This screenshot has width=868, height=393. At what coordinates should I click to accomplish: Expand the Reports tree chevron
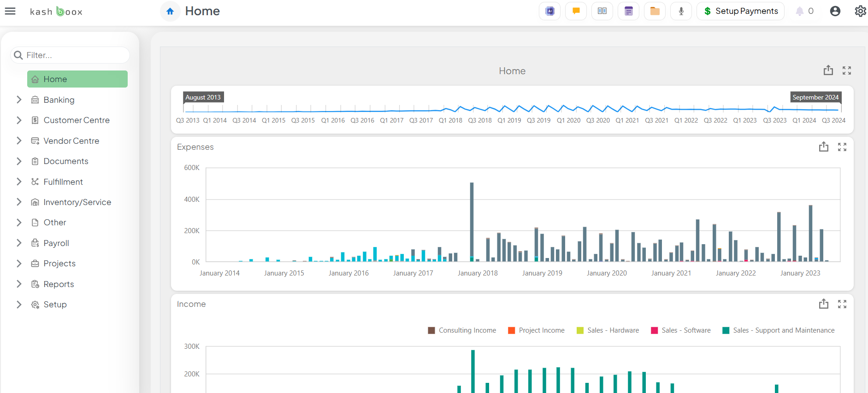tap(19, 284)
